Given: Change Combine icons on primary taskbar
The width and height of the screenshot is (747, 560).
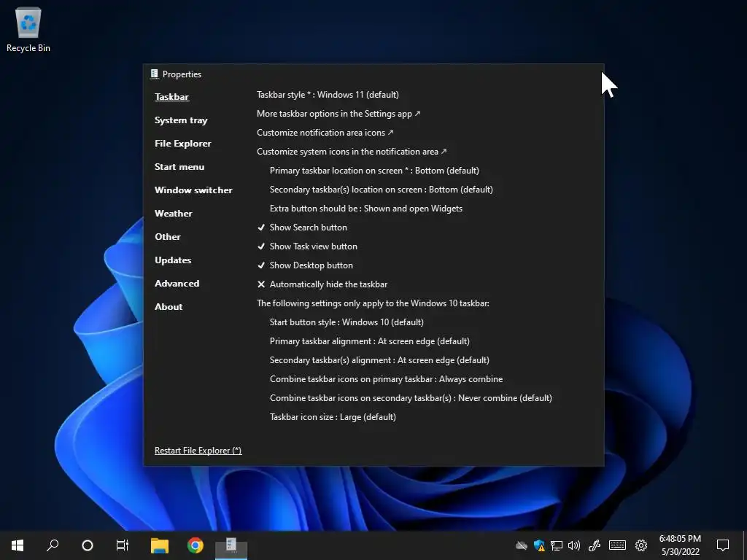Looking at the screenshot, I should pyautogui.click(x=387, y=379).
